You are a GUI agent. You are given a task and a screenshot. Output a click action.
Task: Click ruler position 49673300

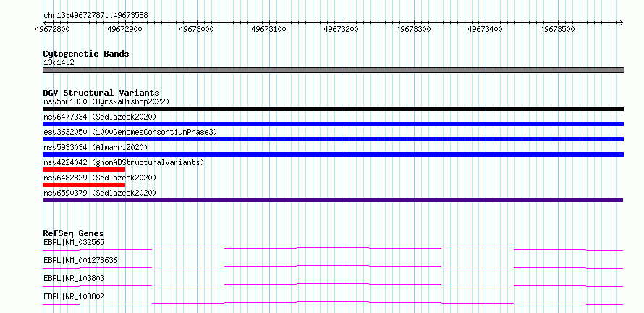414,29
